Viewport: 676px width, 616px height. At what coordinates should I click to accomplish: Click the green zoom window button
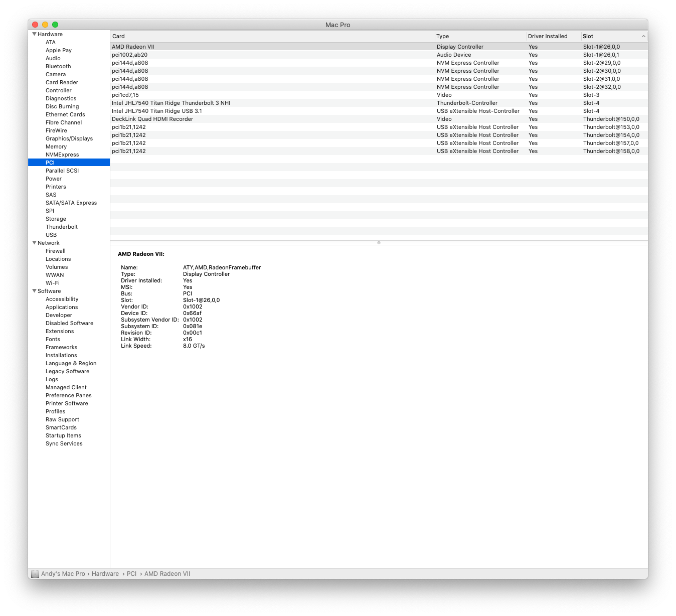55,25
